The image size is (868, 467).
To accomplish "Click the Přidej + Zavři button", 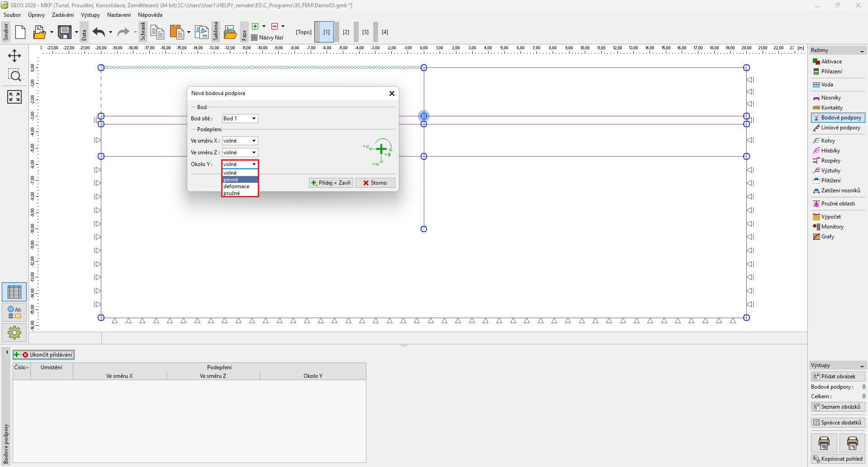I will pos(331,183).
